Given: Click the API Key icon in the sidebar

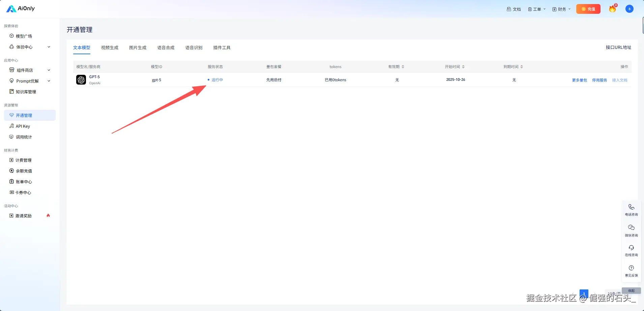Looking at the screenshot, I should 11,126.
